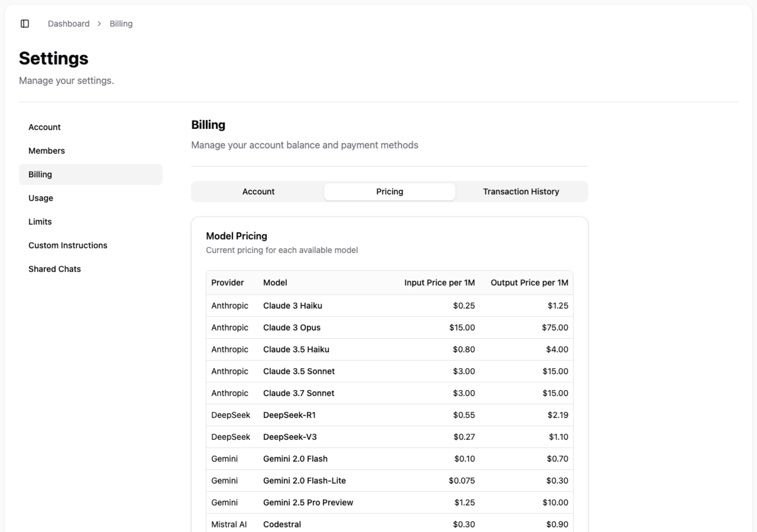Click the Billing breadcrumb

point(121,24)
